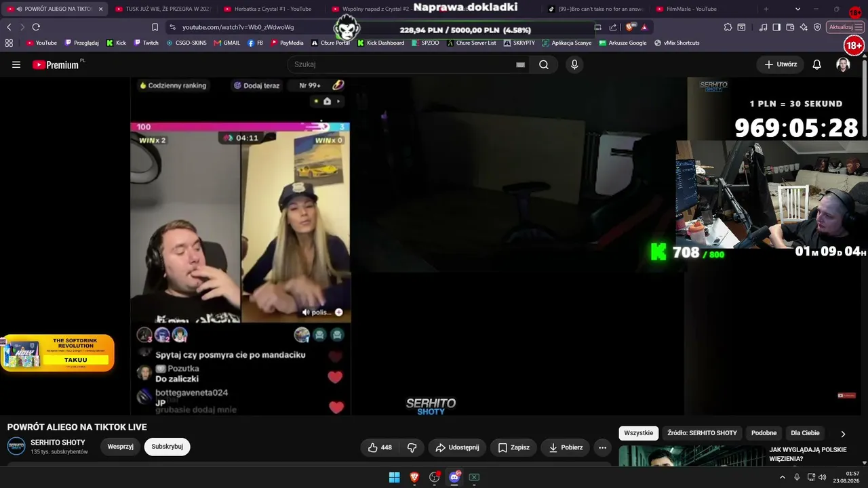Image resolution: width=868 pixels, height=488 pixels.
Task: Open the vMix Shortcuts bookmark
Action: pyautogui.click(x=677, y=43)
